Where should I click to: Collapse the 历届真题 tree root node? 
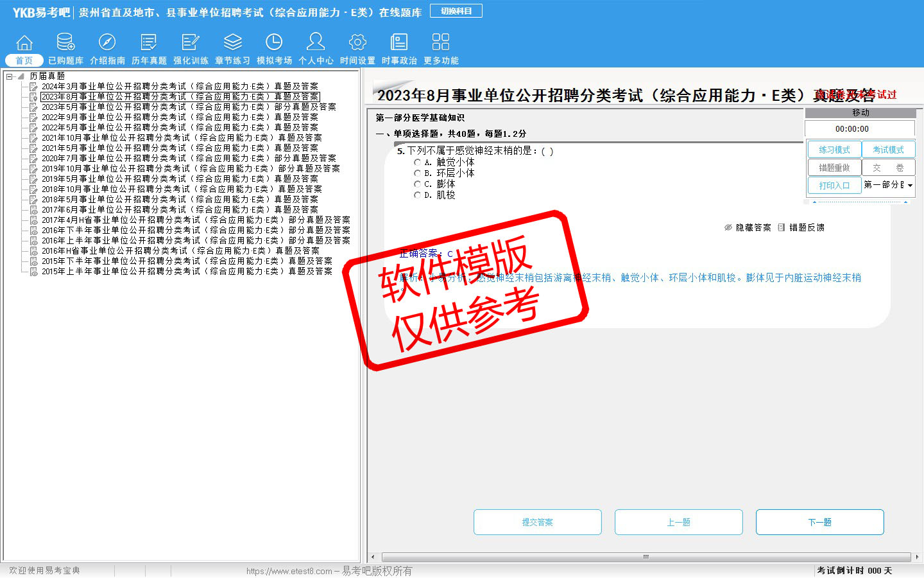tap(10, 76)
